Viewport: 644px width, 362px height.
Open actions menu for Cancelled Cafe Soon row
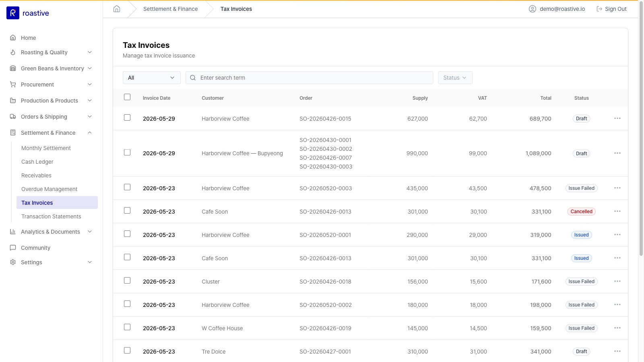[617, 211]
